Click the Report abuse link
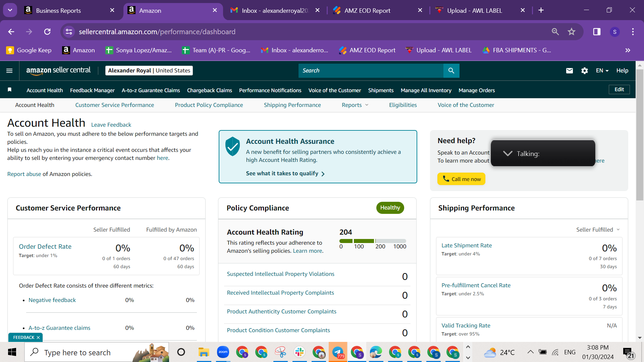Image resolution: width=644 pixels, height=362 pixels. [24, 174]
